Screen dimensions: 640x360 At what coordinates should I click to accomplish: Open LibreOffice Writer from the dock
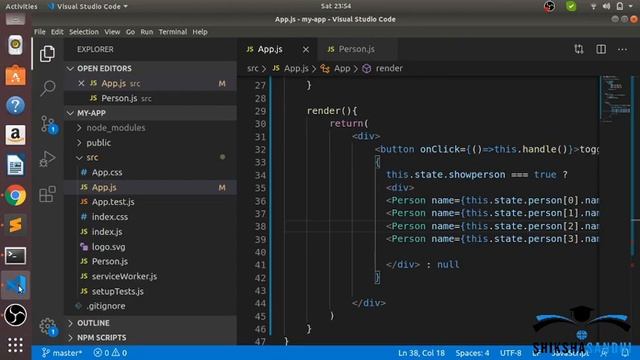pyautogui.click(x=15, y=165)
